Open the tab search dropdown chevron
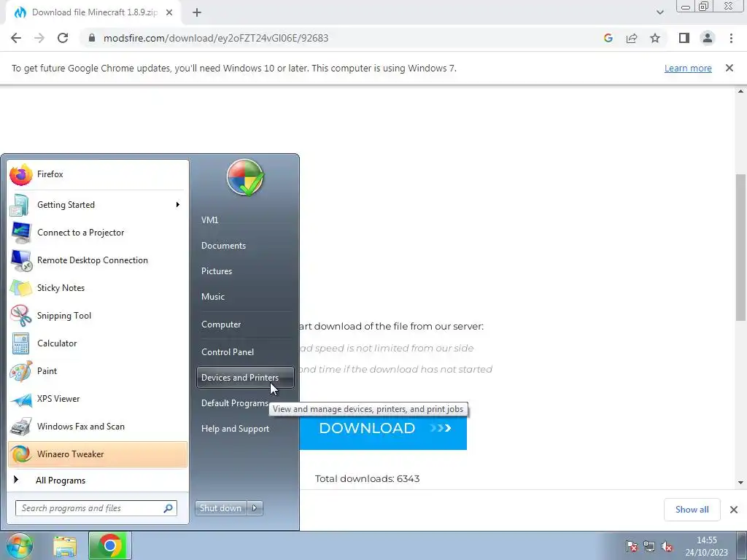The image size is (747, 560). (659, 12)
